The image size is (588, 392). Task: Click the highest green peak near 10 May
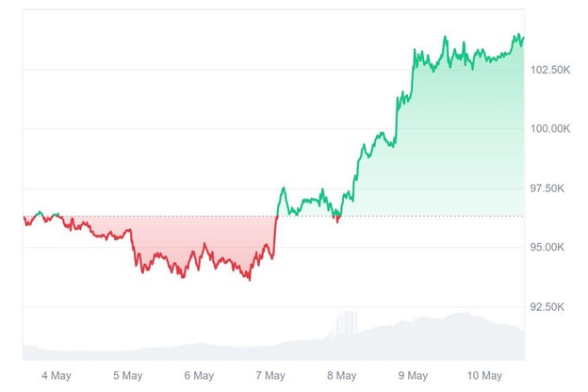click(516, 35)
